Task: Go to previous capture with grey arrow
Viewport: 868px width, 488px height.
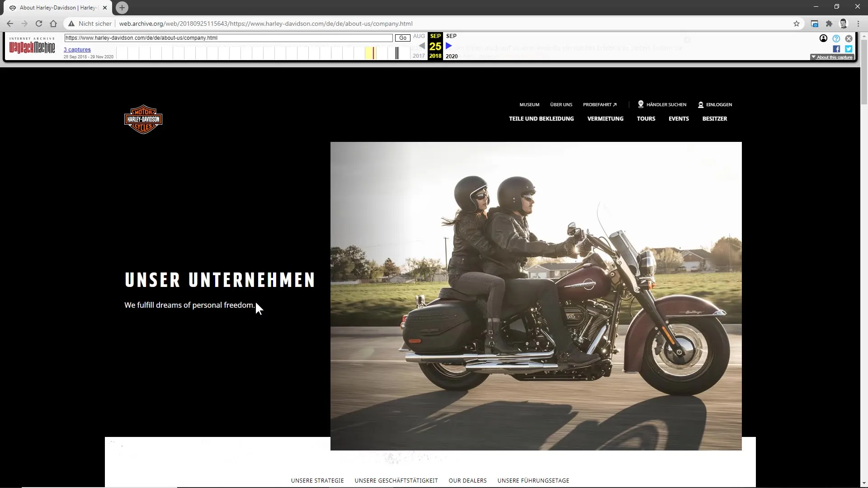Action: tap(421, 46)
